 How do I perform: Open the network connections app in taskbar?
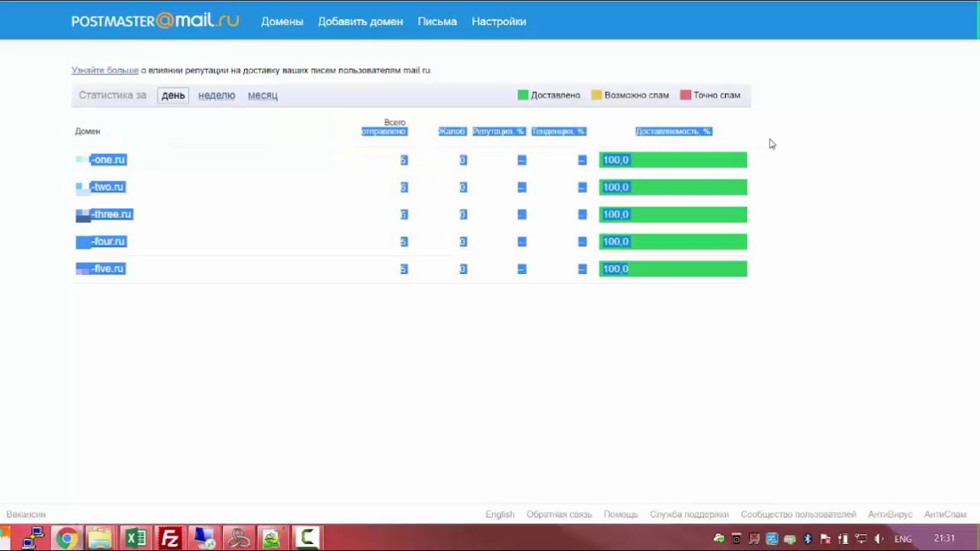[33, 538]
